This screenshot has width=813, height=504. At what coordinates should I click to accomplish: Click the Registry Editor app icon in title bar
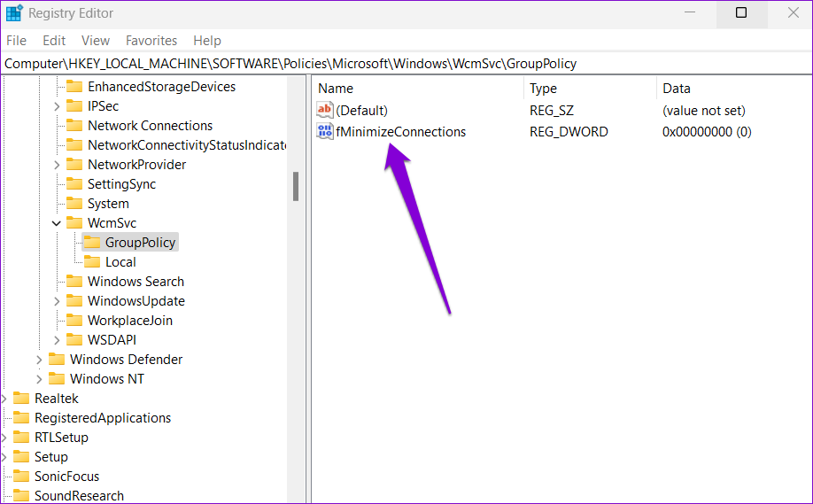[14, 13]
